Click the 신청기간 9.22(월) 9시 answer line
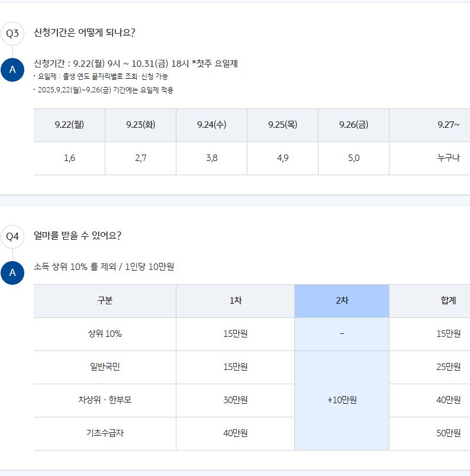The width and height of the screenshot is (470, 476). pos(136,64)
